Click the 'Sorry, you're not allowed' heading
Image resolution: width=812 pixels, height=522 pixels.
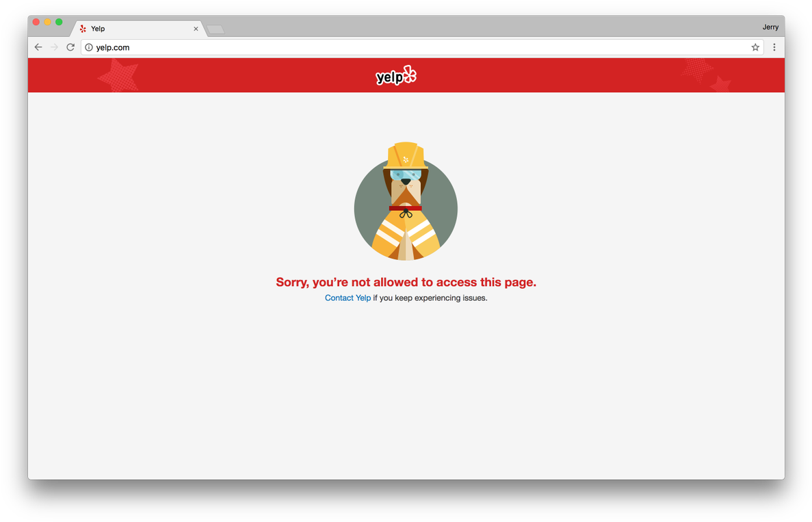[x=406, y=283]
